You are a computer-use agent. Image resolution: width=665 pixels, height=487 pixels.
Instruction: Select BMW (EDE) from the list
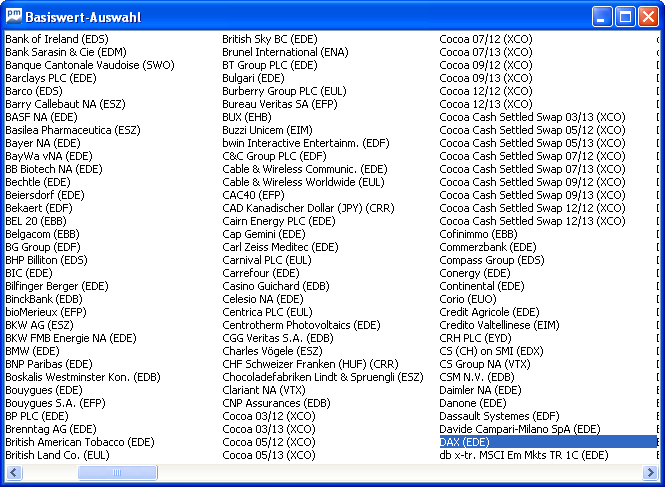32,351
